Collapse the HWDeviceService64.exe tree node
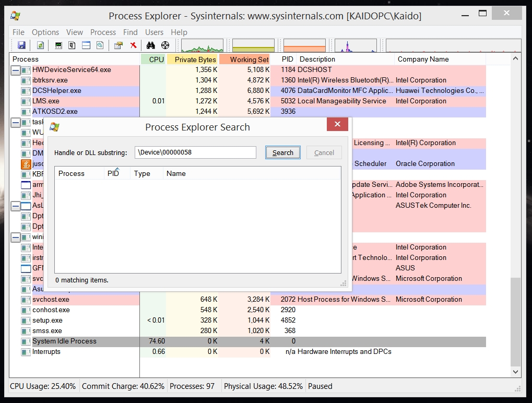 click(x=15, y=70)
